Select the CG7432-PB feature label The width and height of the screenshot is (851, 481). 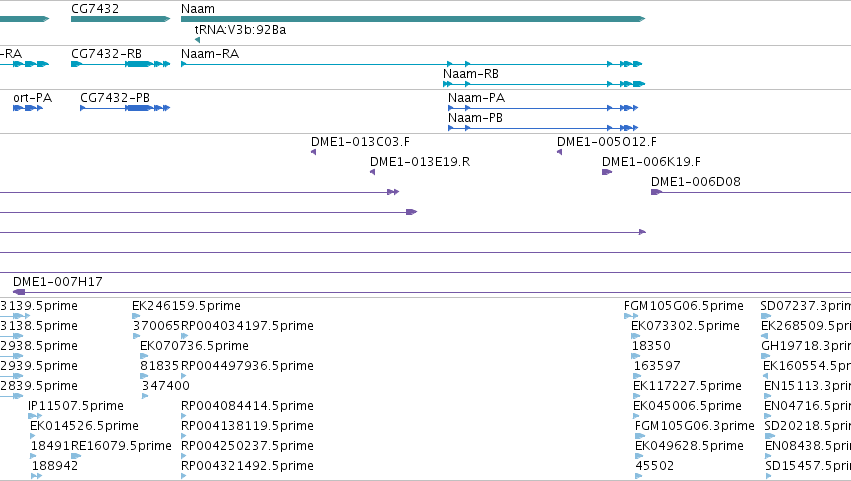click(115, 98)
